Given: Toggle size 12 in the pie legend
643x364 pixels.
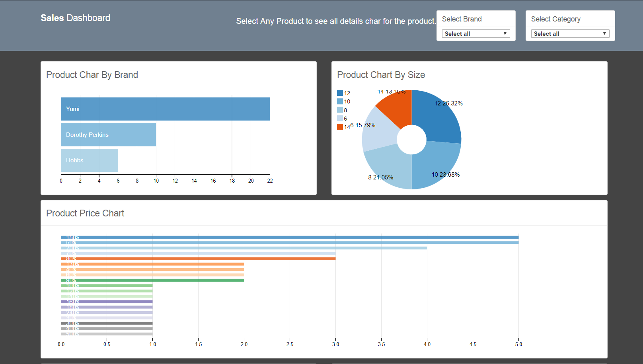Looking at the screenshot, I should pos(343,93).
